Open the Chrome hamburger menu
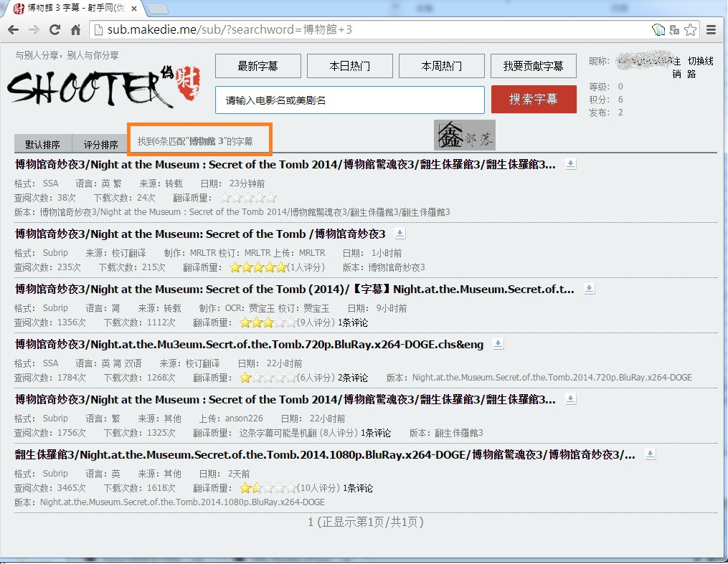The width and height of the screenshot is (728, 564). [x=711, y=29]
